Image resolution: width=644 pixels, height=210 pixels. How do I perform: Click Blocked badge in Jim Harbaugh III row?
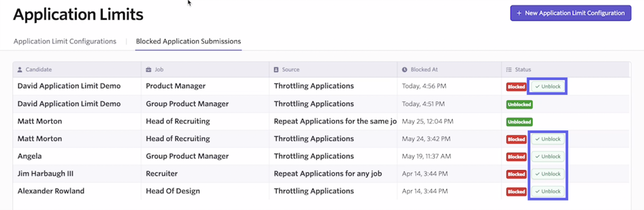[516, 174]
